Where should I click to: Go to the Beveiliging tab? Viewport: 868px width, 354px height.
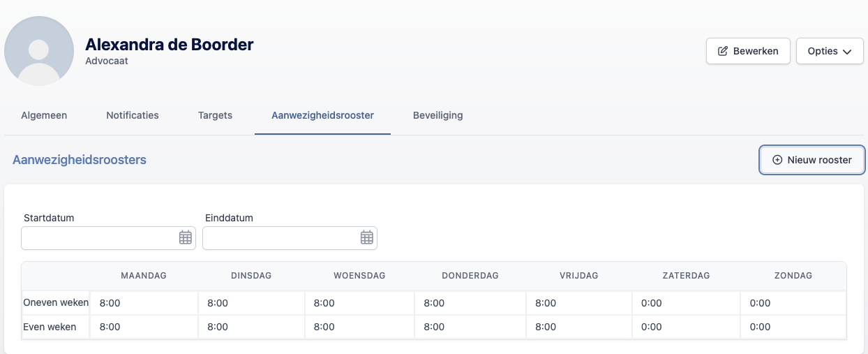coord(437,115)
